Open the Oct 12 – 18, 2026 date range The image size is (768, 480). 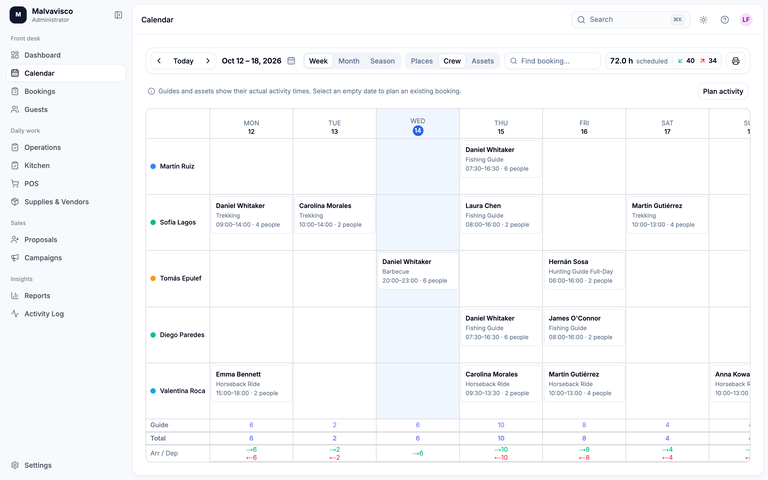(251, 61)
